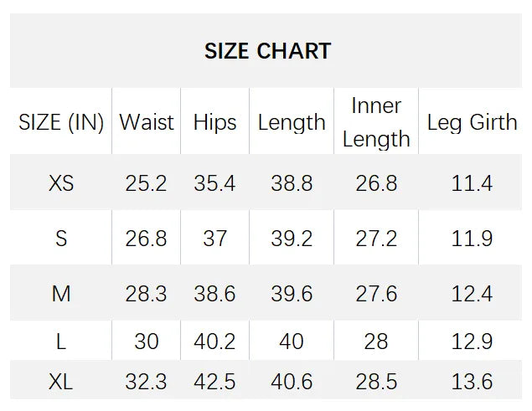Select the Waist column header
Image resolution: width=532 pixels, height=411 pixels.
[x=147, y=122]
